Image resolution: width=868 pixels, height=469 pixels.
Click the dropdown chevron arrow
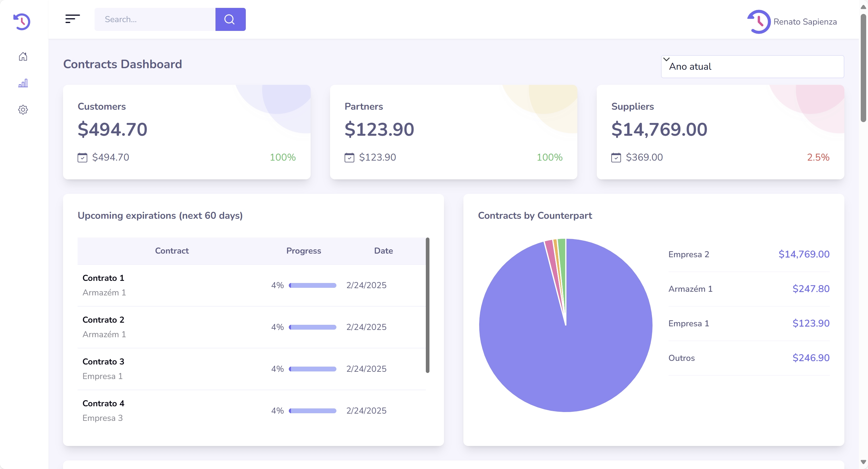tap(666, 59)
